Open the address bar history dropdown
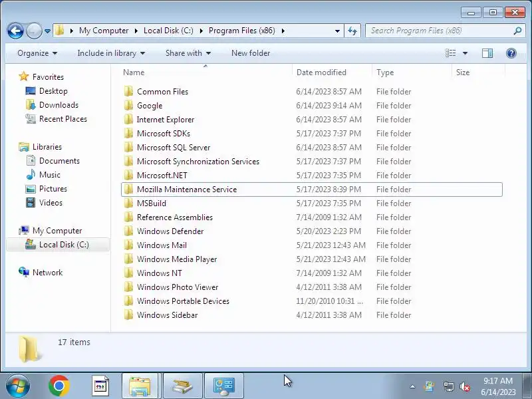Image resolution: width=532 pixels, height=399 pixels. pos(337,31)
